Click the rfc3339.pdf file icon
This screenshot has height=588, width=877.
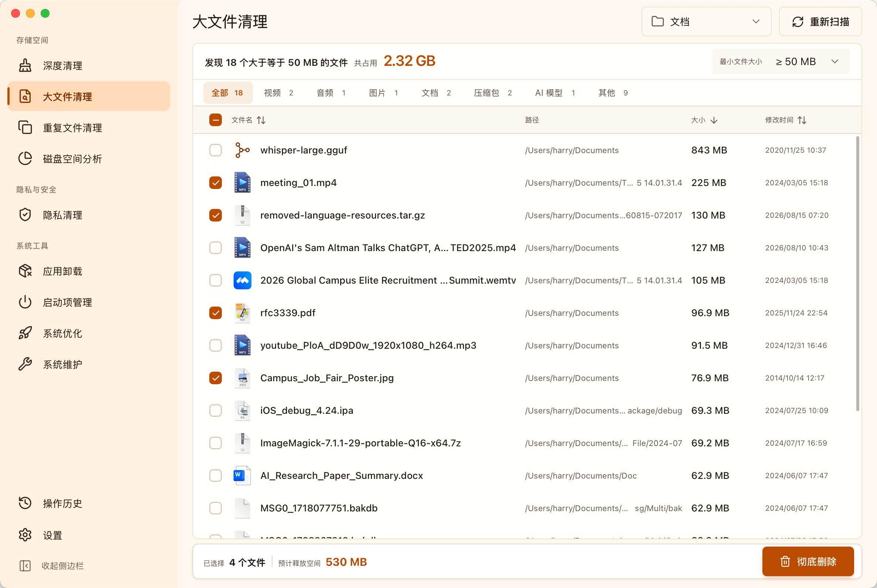(242, 313)
